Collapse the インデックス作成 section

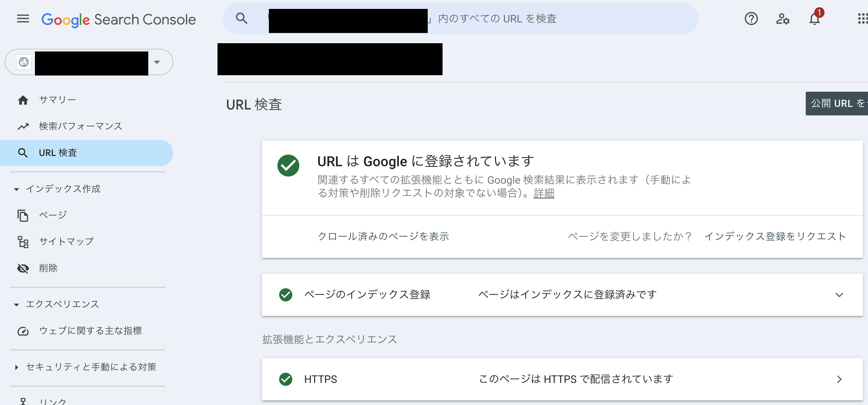pos(16,189)
